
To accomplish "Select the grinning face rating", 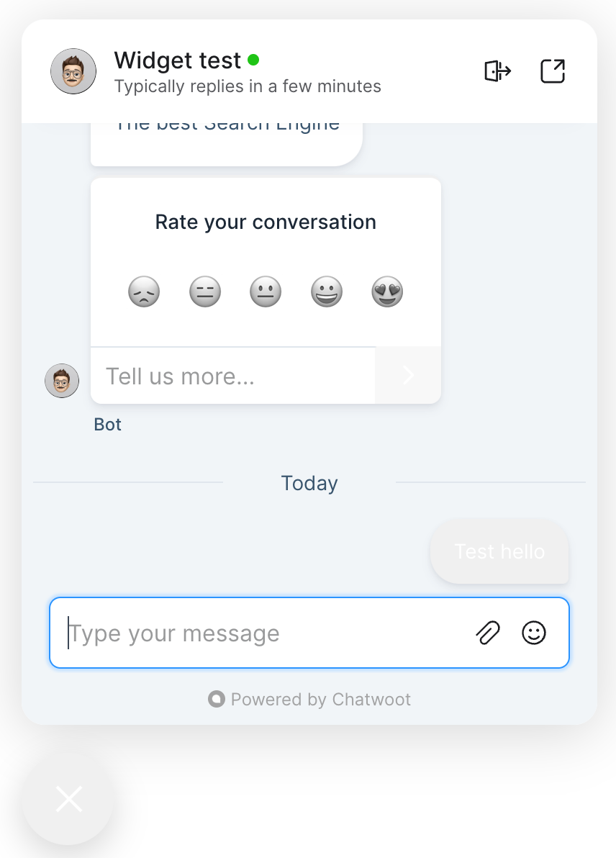I will point(327,291).
